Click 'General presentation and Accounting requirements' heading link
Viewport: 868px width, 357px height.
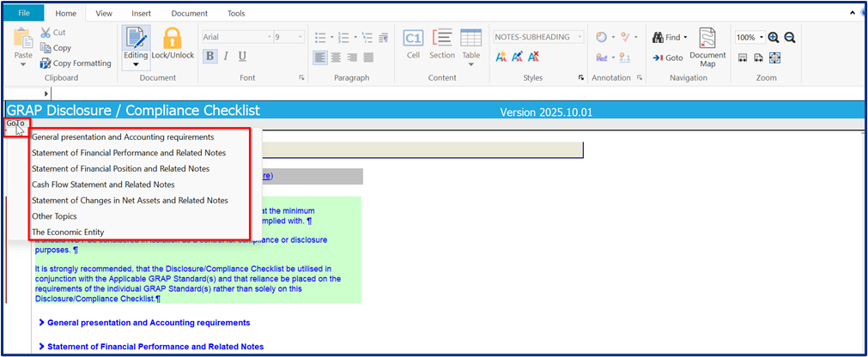coord(149,323)
